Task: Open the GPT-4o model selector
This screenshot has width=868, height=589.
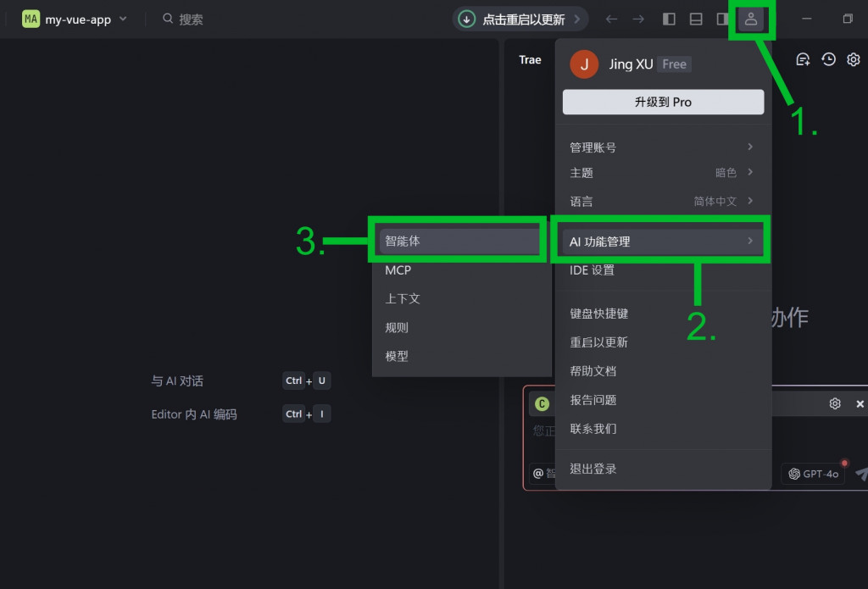Action: coord(813,474)
